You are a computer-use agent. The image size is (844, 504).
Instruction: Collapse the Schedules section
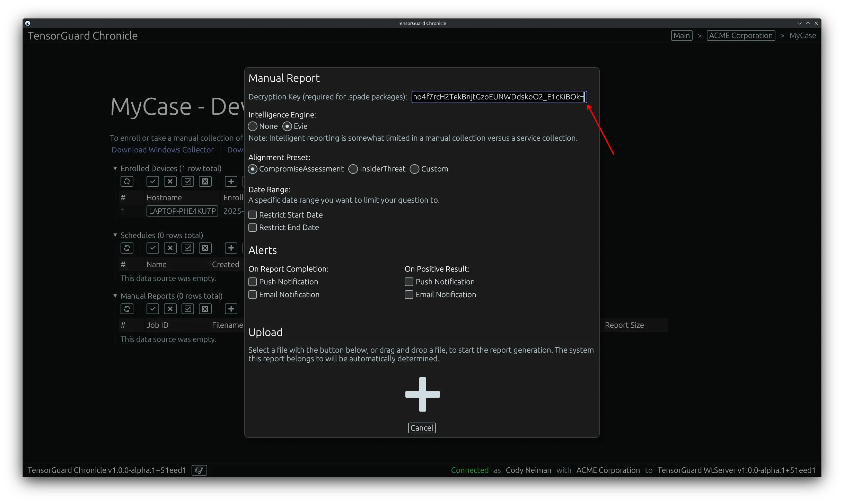click(x=115, y=235)
